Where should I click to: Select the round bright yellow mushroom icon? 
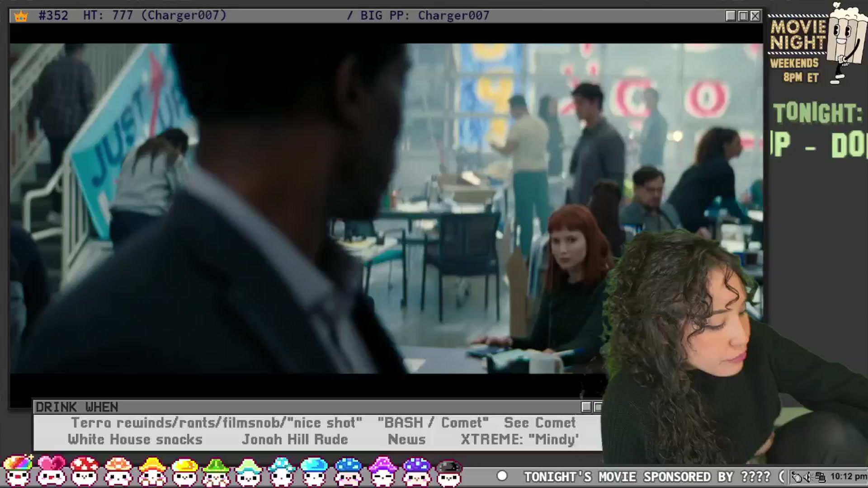[185, 471]
